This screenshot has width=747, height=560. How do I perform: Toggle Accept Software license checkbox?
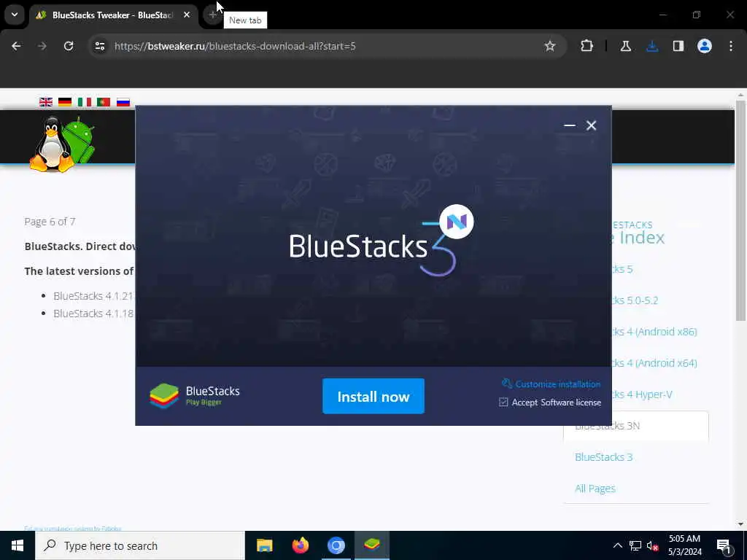503,402
